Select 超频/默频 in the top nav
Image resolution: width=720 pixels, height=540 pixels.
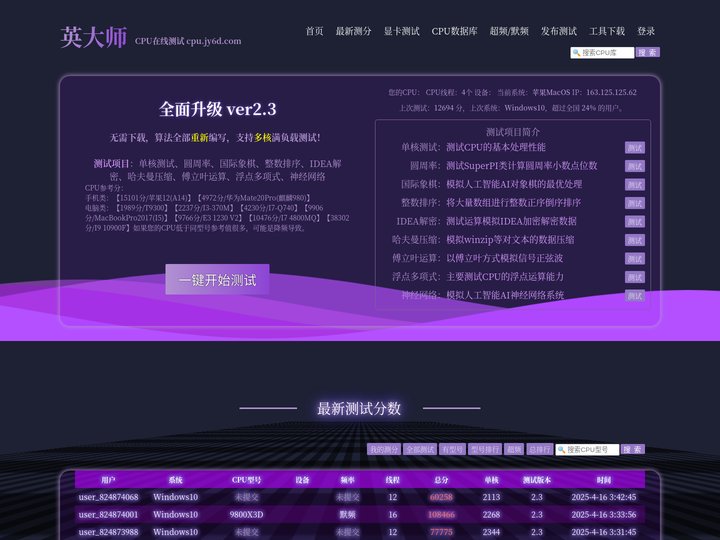tap(509, 31)
